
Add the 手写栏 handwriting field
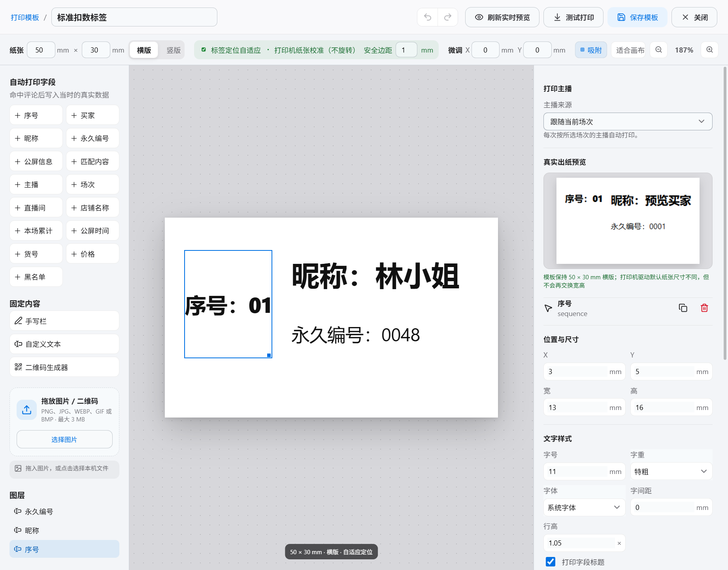(x=64, y=321)
